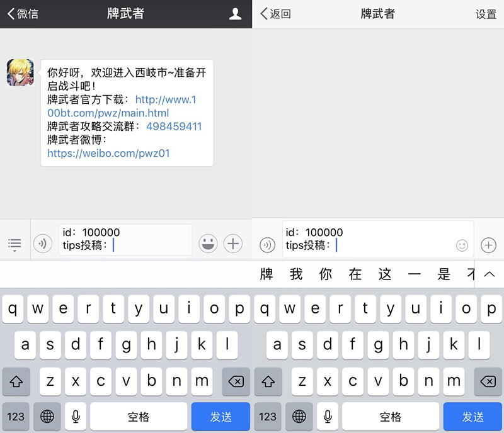The height and width of the screenshot is (433, 504).
Task: Tap the t key on left keyboard
Action: coord(113,309)
